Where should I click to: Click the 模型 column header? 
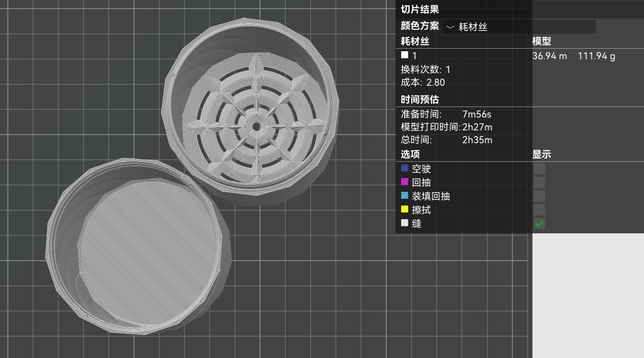click(x=541, y=42)
